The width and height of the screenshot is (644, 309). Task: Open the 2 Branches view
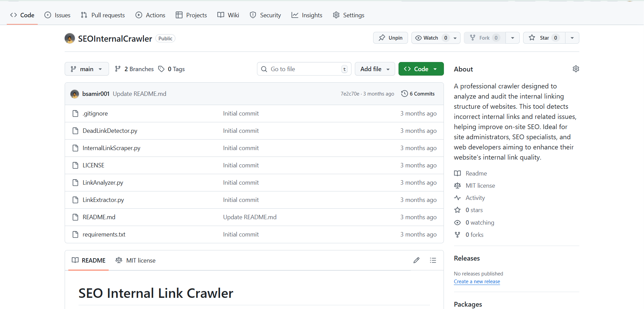coord(134,69)
